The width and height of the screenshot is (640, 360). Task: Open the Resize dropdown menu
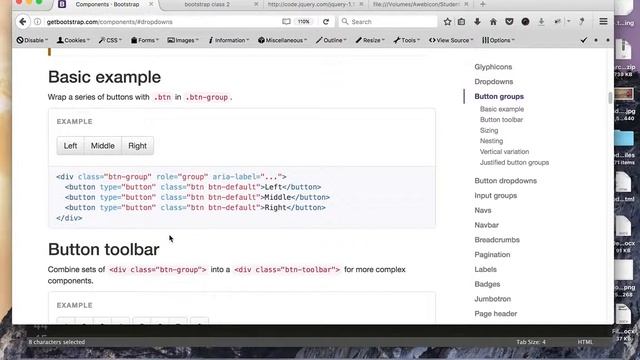(x=370, y=40)
